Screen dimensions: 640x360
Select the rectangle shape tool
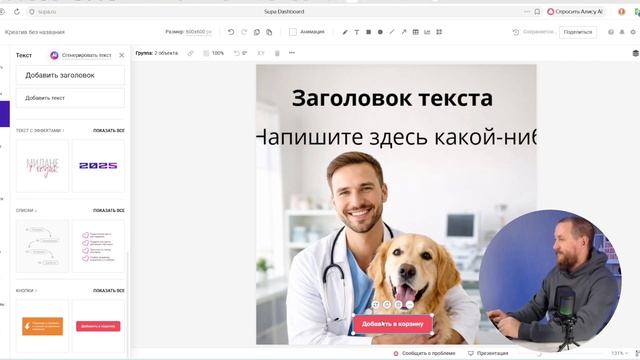pos(369,32)
